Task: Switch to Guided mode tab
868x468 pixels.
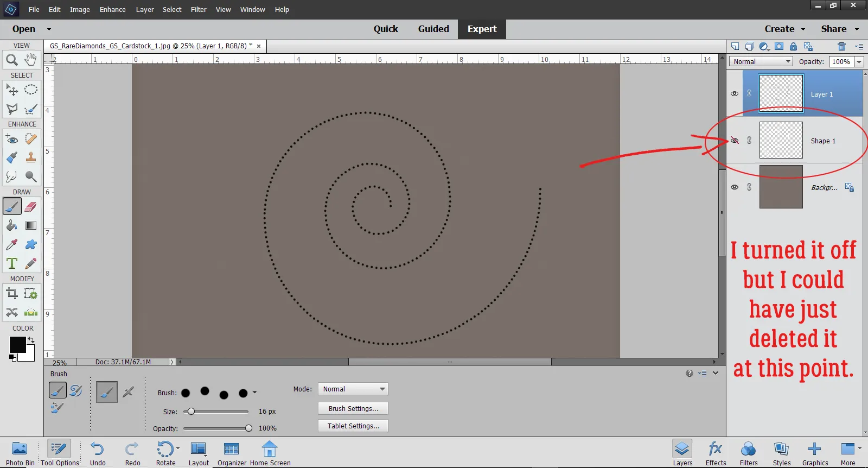Action: [x=433, y=29]
